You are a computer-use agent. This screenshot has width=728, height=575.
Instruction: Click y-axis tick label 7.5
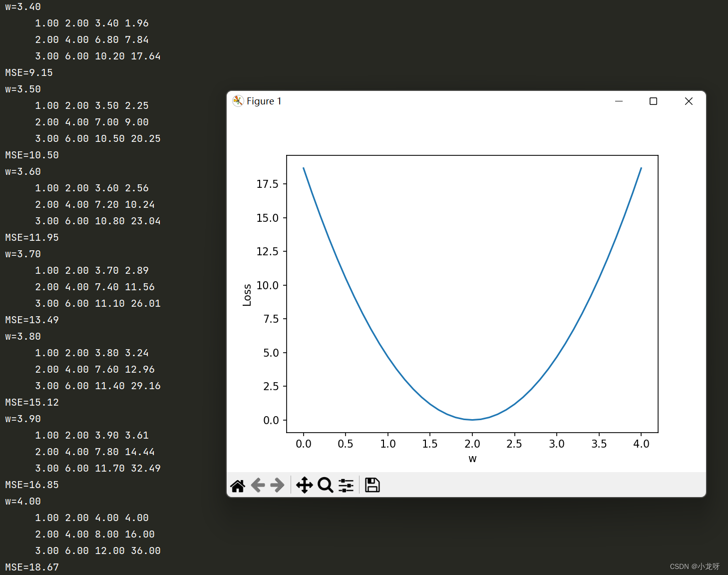pyautogui.click(x=271, y=319)
